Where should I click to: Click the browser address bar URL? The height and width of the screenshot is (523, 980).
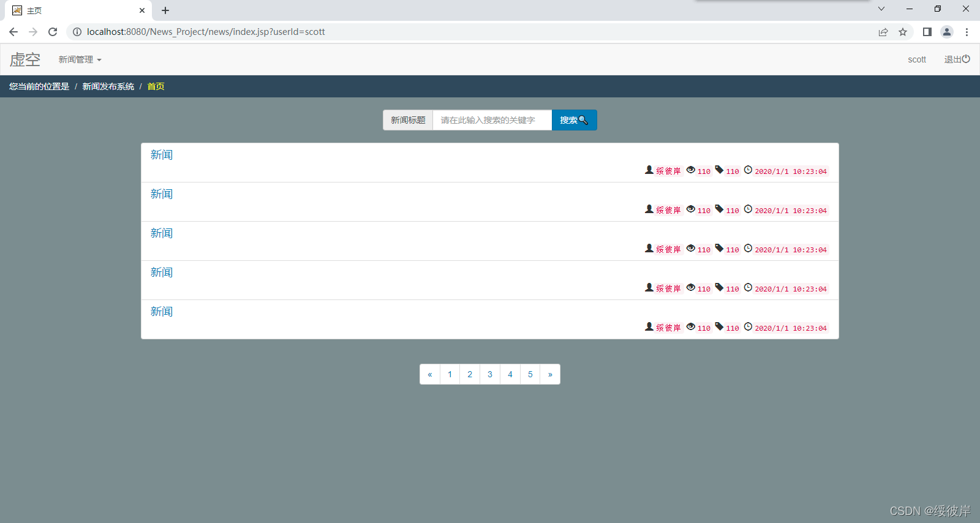click(x=206, y=32)
